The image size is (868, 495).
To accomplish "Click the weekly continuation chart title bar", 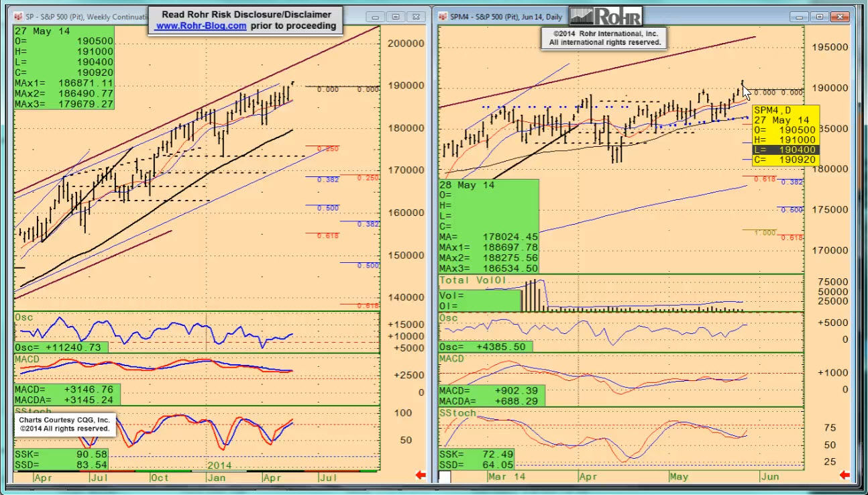I will [80, 15].
